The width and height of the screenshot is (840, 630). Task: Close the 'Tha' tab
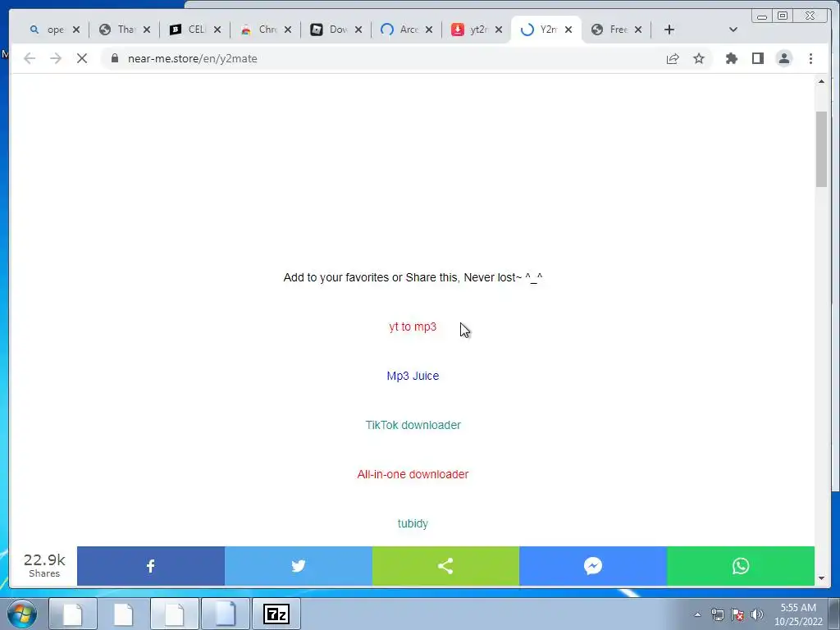(x=147, y=30)
